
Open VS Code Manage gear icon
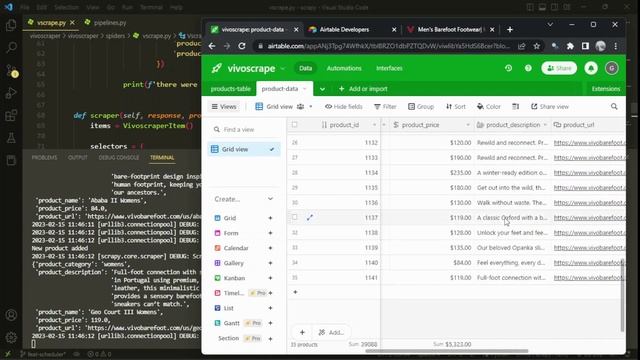(11, 337)
